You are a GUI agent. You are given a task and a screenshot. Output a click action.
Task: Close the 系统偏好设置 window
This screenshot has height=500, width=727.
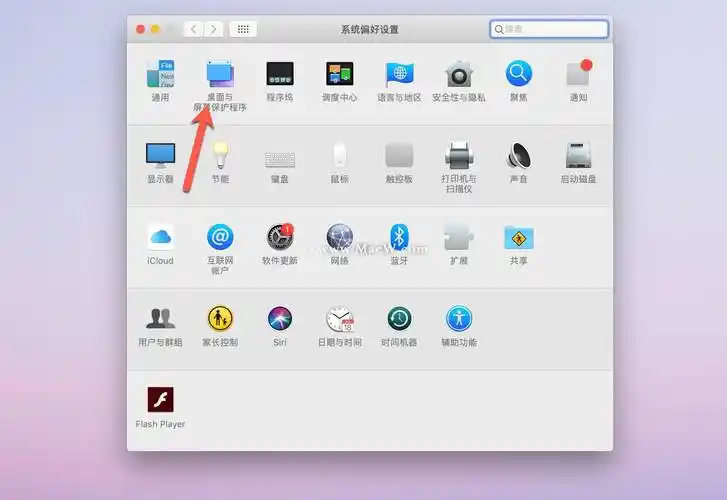(140, 29)
